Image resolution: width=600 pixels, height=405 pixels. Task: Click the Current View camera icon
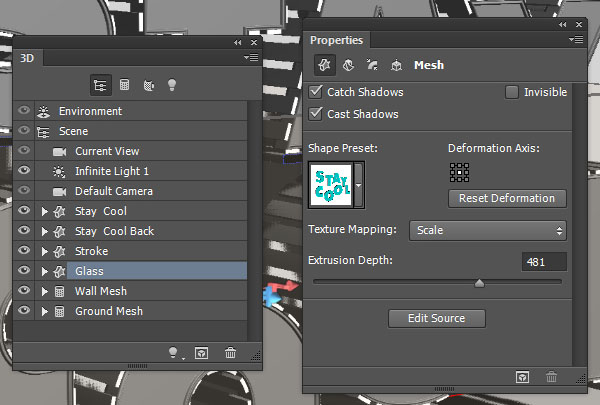click(x=59, y=152)
